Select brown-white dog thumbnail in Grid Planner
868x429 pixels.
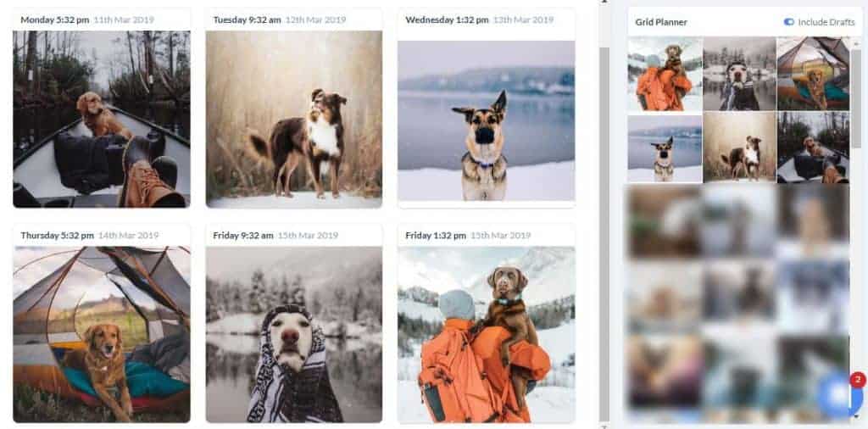pos(739,148)
